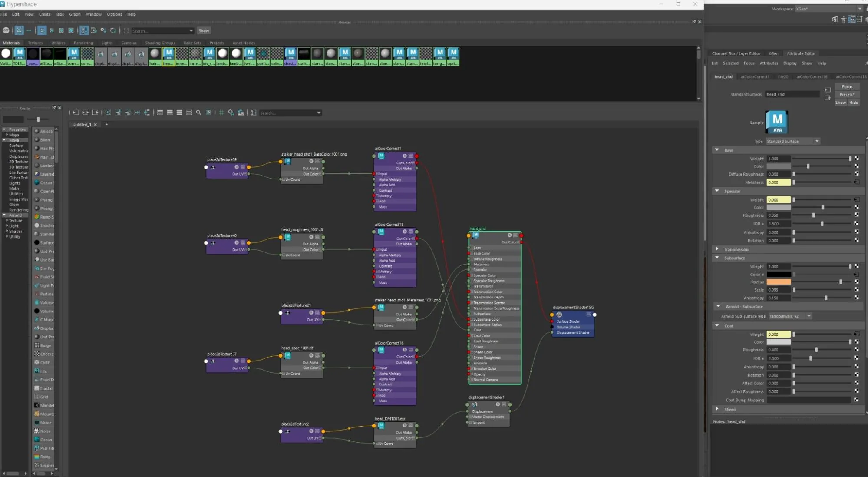
Task: Click the Specular Roughness value field
Action: [779, 215]
